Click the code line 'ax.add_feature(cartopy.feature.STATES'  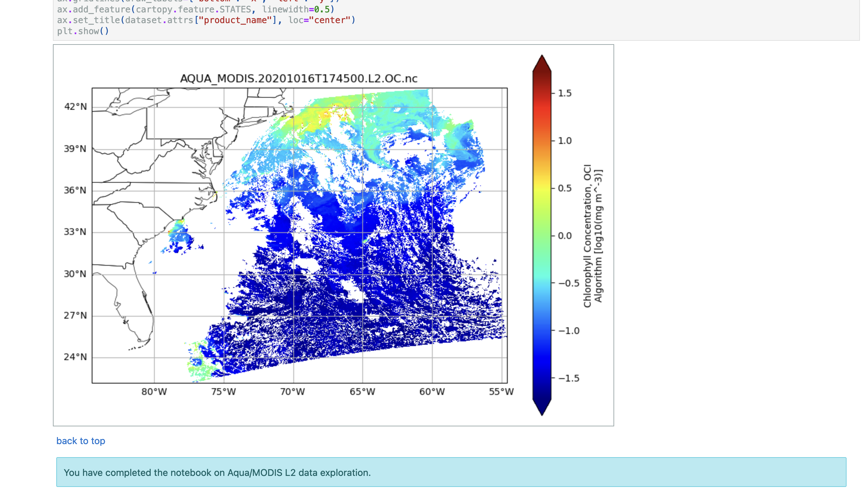click(196, 9)
